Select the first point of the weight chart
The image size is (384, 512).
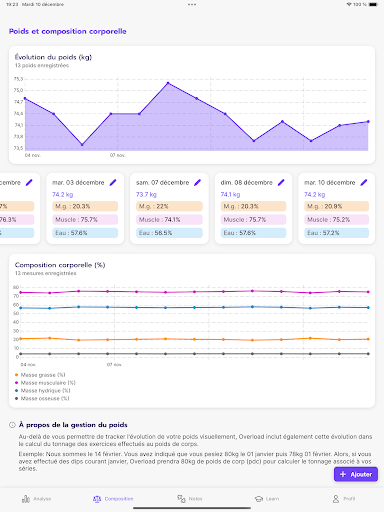(x=25, y=98)
